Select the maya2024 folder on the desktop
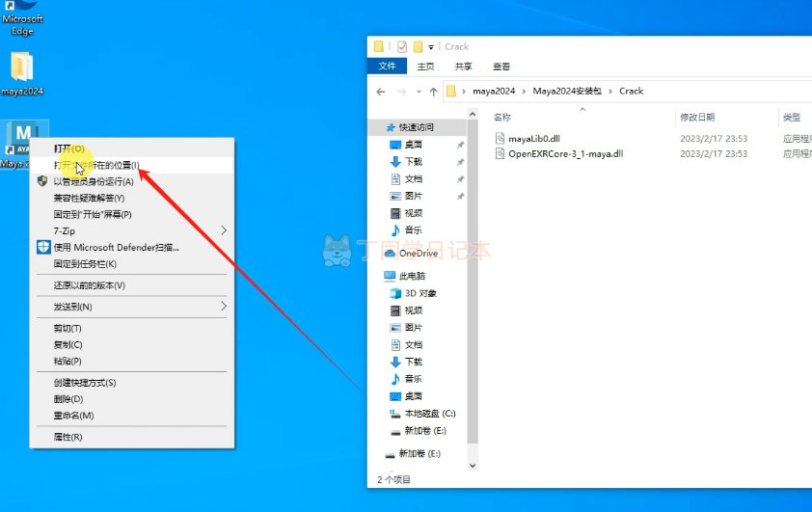812x512 pixels. 22,74
